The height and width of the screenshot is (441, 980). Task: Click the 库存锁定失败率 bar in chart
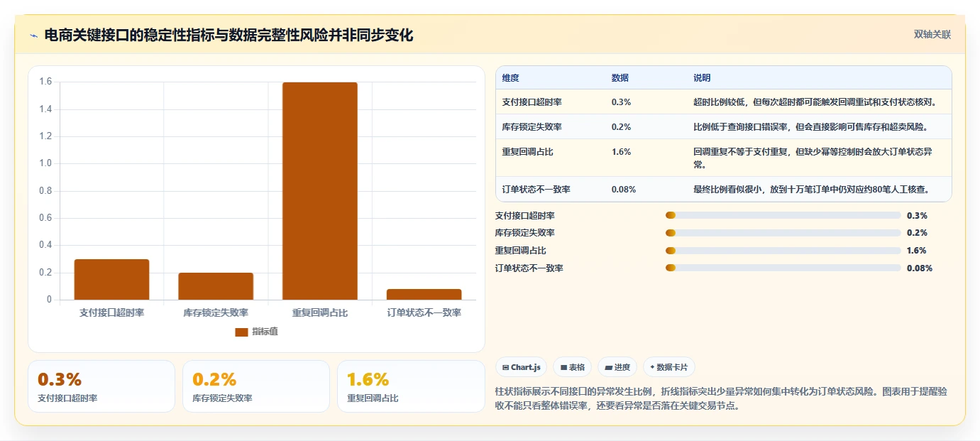216,286
